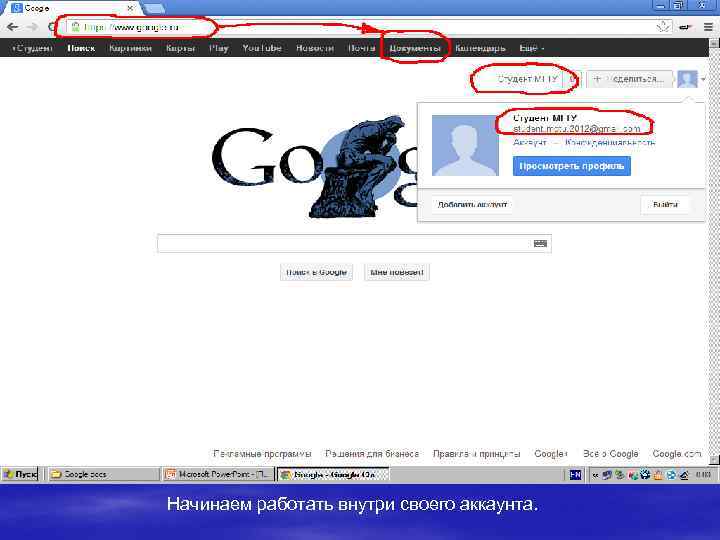Click the small profile avatar at top right
The height and width of the screenshot is (540, 720).
687,79
